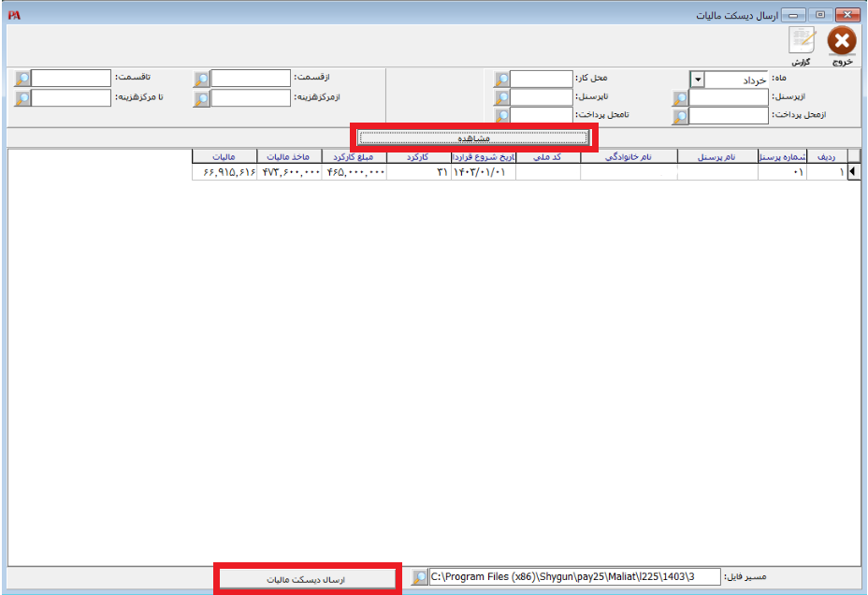Viewport: 868px width, 595px height.
Task: Click the مبلغ کارکرد column header
Action: [354, 156]
